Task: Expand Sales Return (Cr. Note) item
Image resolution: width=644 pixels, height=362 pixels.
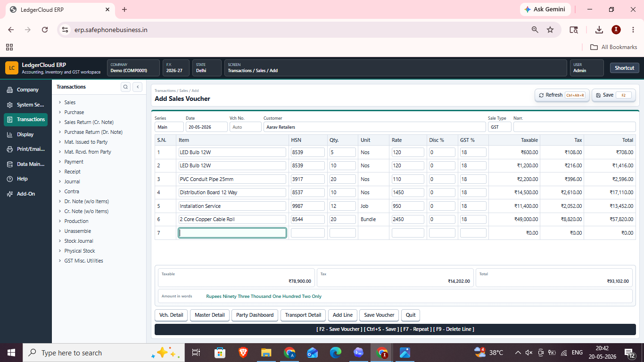Action: (60, 122)
